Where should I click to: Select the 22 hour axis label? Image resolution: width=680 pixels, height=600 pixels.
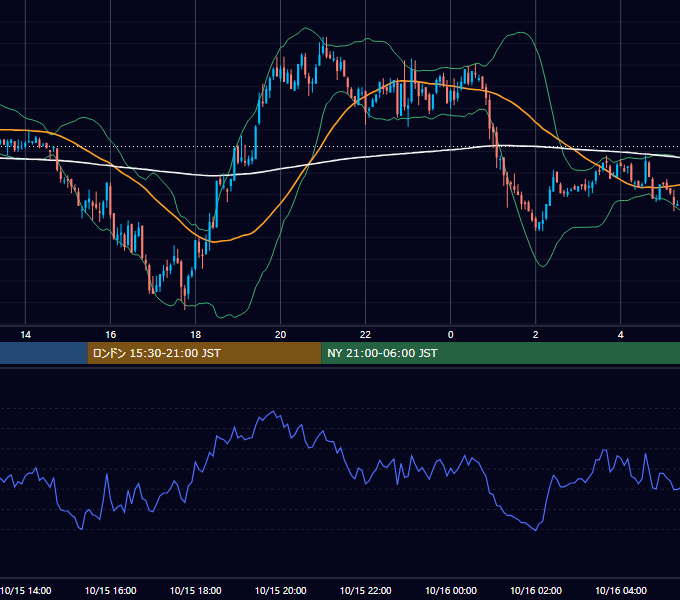(x=366, y=335)
